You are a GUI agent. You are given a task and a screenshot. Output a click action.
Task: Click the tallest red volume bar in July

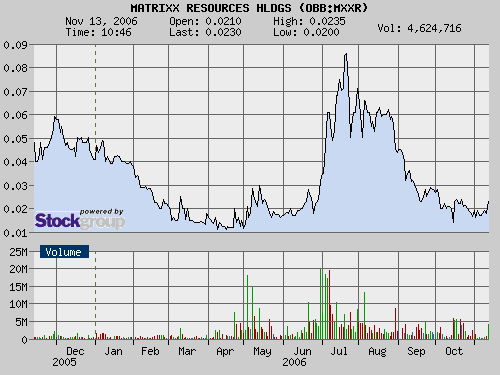(x=329, y=305)
